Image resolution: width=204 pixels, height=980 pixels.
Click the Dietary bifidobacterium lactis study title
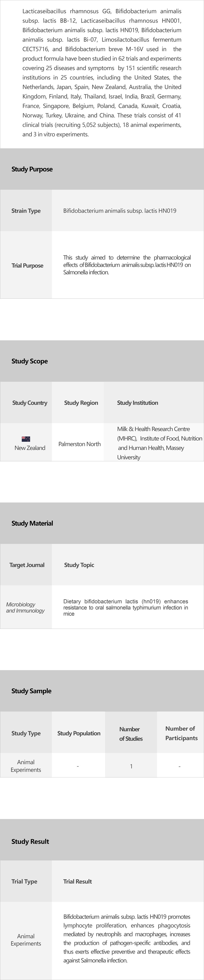pos(125,608)
